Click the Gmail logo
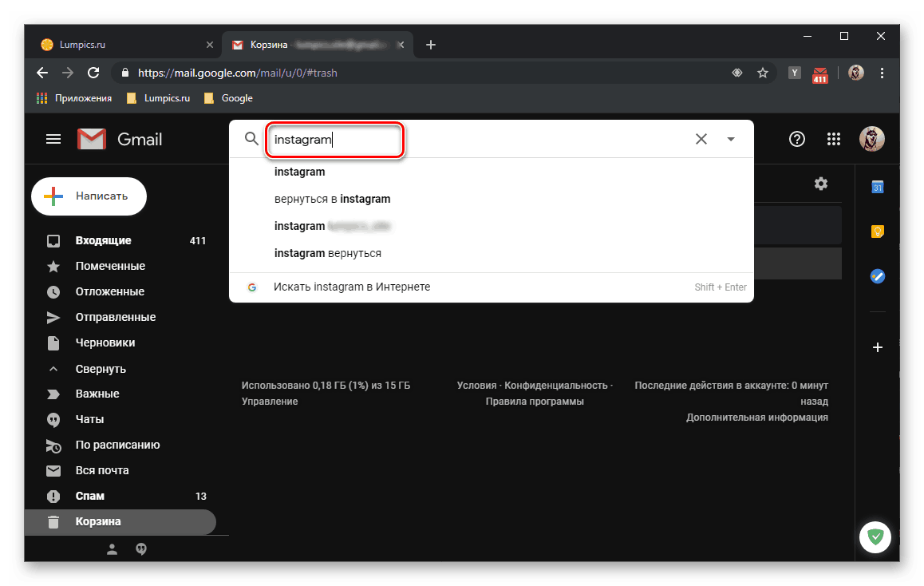This screenshot has width=924, height=586. pos(120,139)
